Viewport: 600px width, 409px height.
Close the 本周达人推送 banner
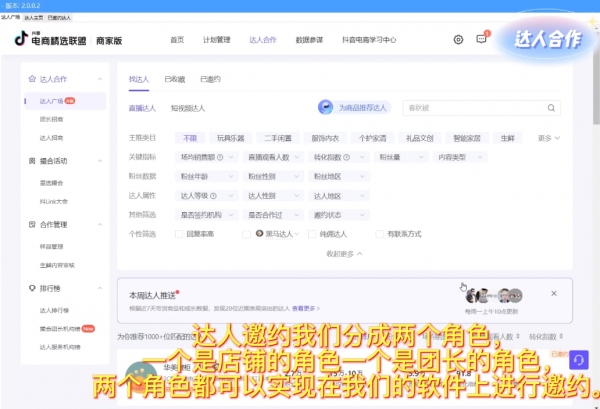[554, 293]
